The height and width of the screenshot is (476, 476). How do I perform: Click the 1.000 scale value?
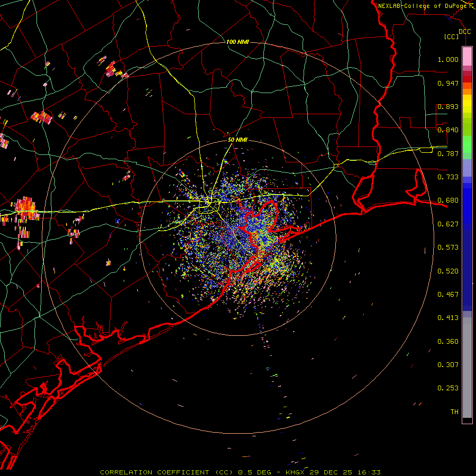tap(448, 59)
